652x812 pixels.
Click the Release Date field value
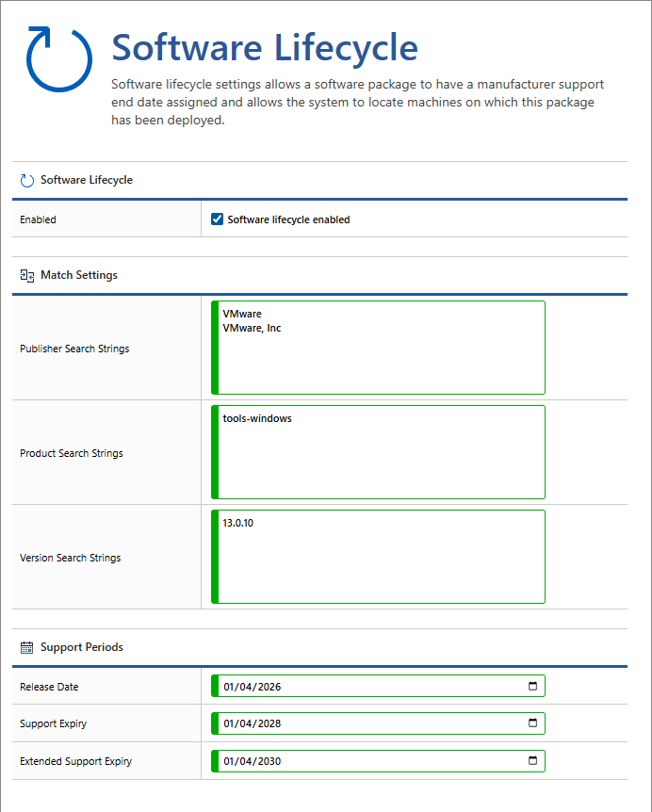coord(252,687)
